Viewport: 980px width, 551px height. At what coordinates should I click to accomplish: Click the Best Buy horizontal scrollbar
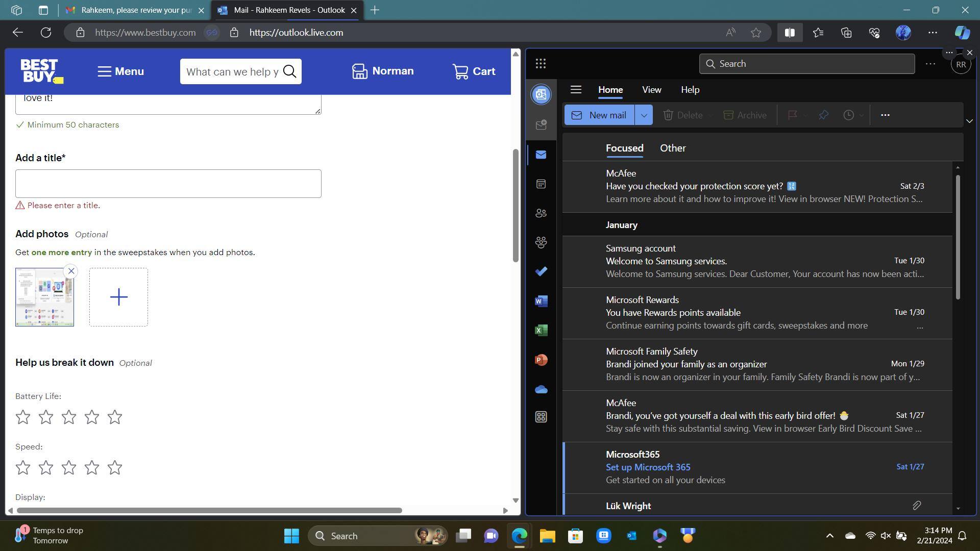[209, 510]
